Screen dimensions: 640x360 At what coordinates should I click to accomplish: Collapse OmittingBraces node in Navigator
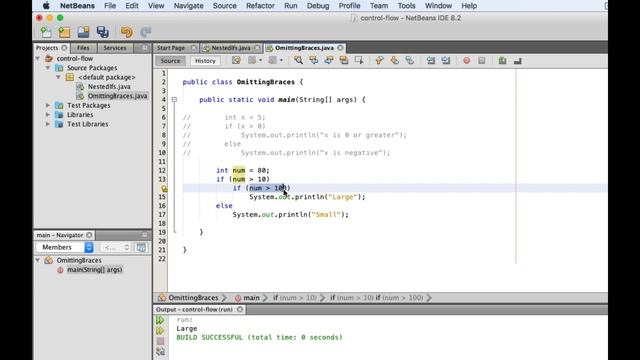38,260
